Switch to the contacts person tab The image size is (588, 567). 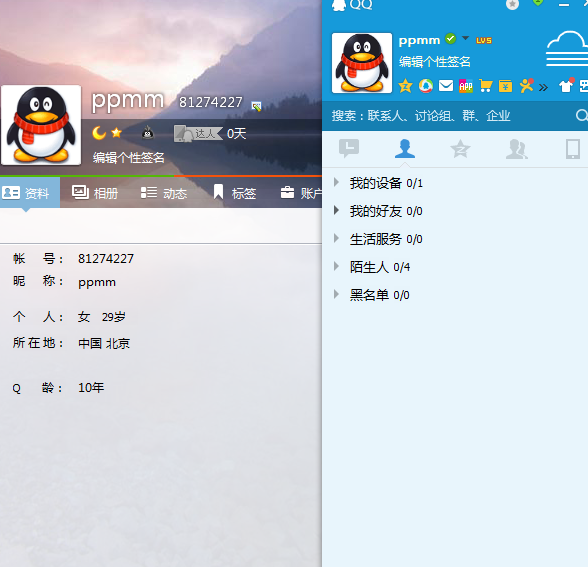coord(405,148)
